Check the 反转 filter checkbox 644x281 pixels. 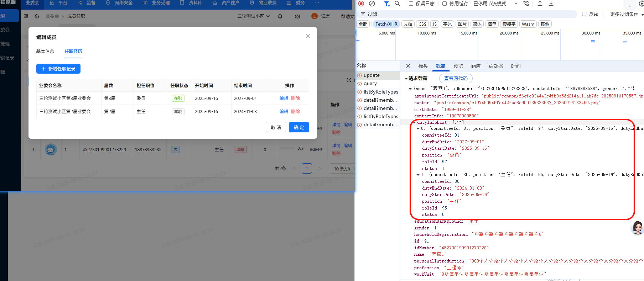(x=584, y=14)
